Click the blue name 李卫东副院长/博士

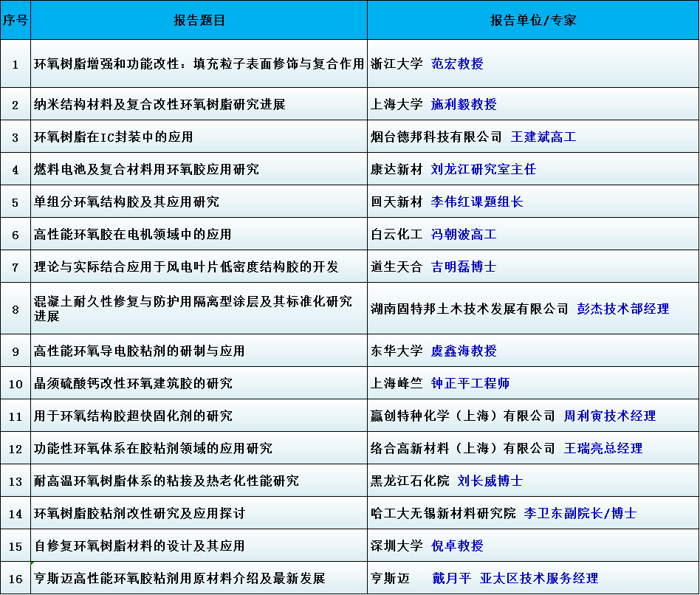(x=580, y=514)
